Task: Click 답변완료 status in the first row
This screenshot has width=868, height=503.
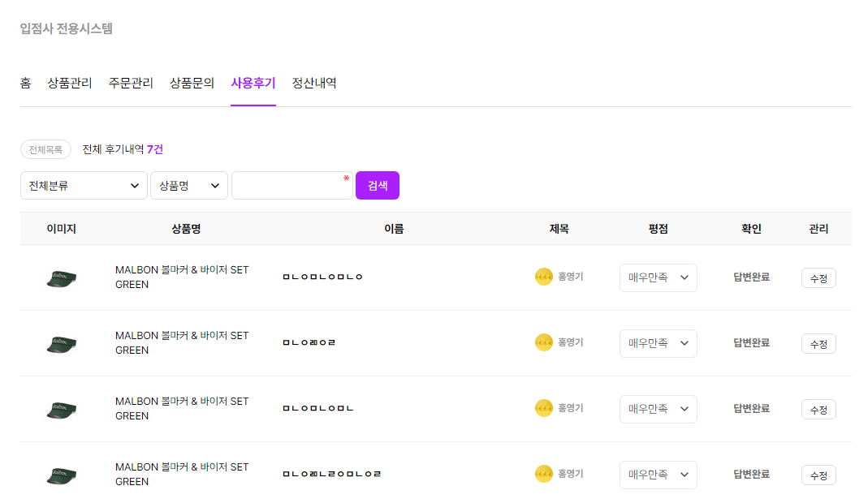Action: pos(751,277)
